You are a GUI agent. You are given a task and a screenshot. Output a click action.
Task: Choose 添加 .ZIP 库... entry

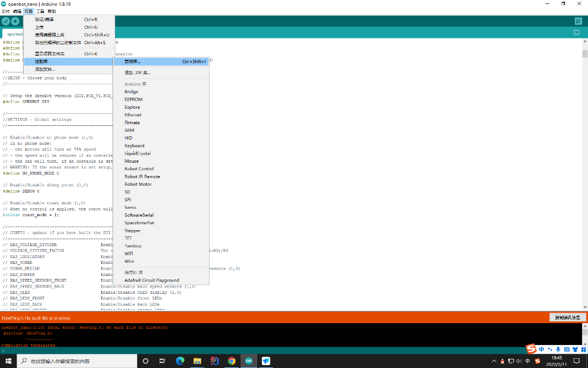161,73
